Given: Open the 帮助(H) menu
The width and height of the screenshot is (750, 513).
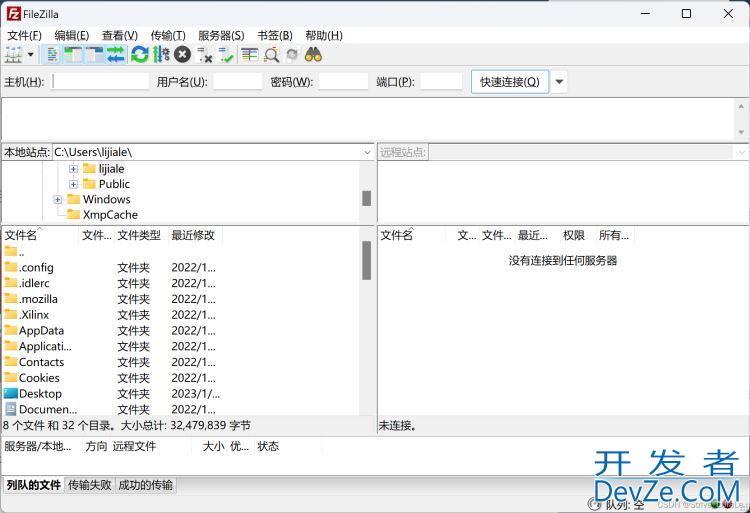Looking at the screenshot, I should coord(324,35).
